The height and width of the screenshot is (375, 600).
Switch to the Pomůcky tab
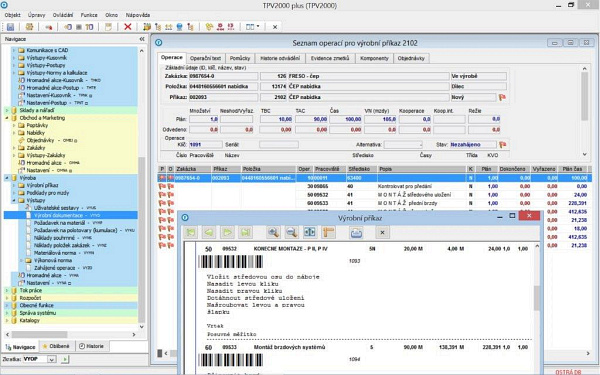click(240, 58)
